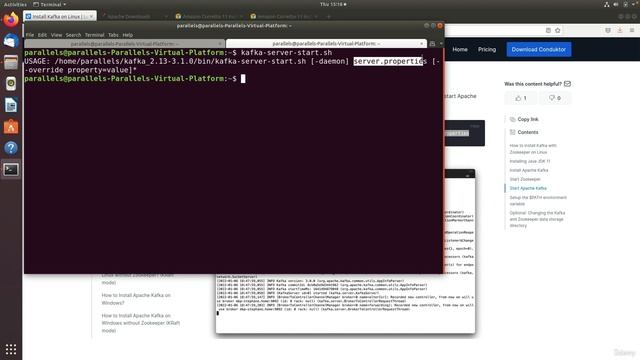Image resolution: width=640 pixels, height=360 pixels.
Task: Switch to the first terminal tab
Action: (124, 43)
